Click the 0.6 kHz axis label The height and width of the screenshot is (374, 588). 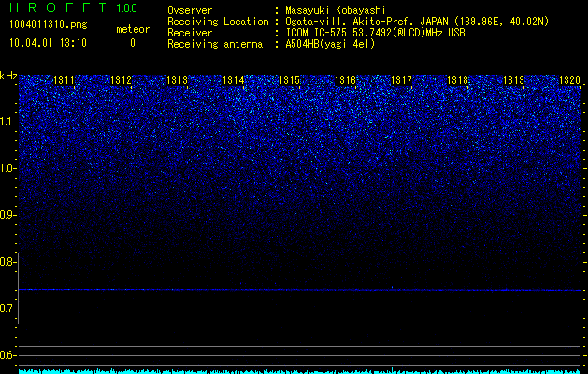(7, 355)
